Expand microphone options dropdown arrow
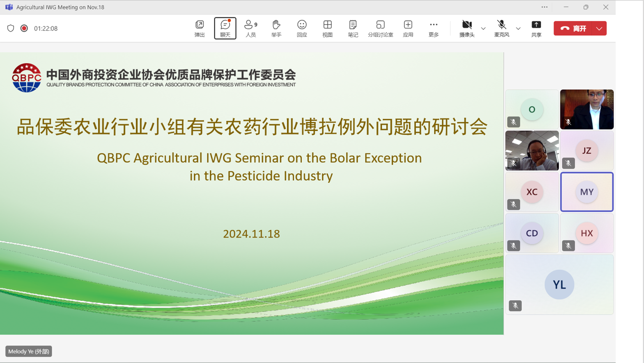Viewport: 644px width, 363px height. click(518, 28)
